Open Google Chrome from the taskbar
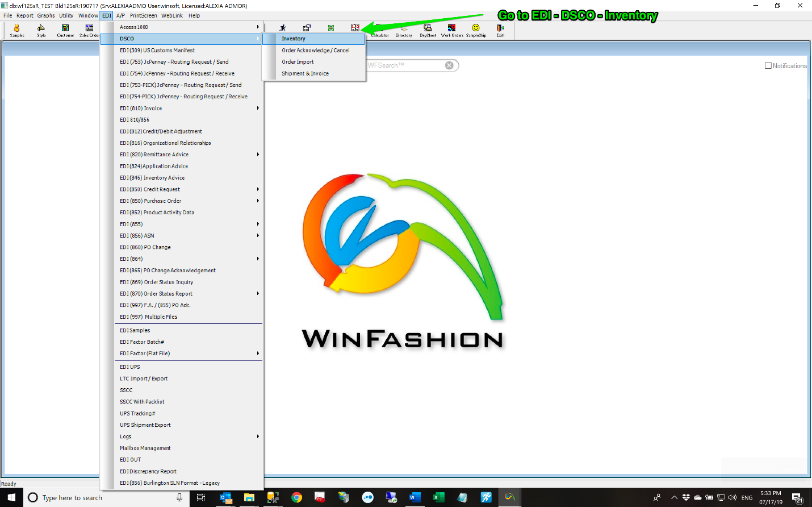 (296, 497)
